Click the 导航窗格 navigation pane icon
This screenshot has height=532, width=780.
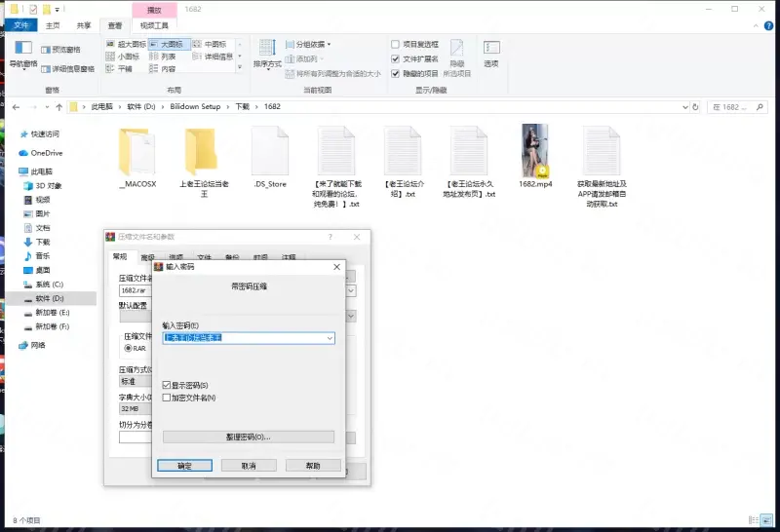(x=22, y=52)
